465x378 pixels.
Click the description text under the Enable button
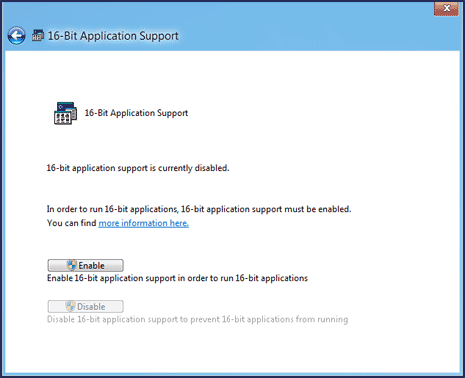177,278
